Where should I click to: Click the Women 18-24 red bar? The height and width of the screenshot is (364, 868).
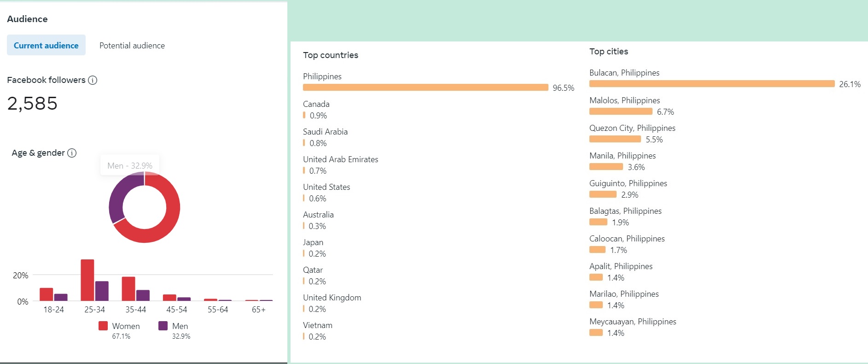click(x=47, y=294)
